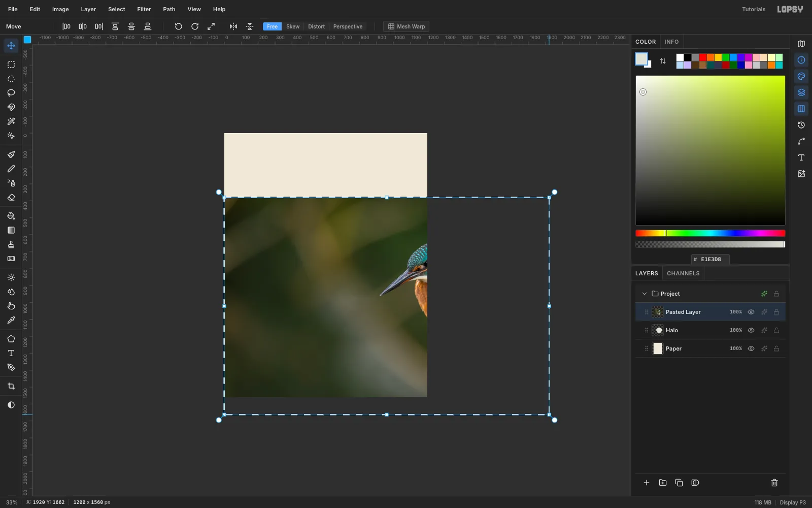Add a new layer with plus icon

[x=647, y=483]
